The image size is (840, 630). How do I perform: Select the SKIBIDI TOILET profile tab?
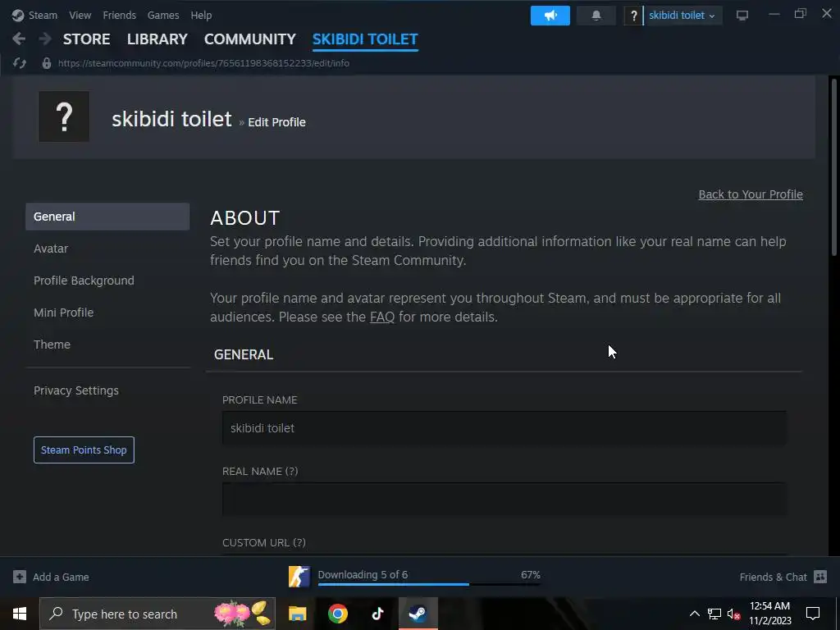(x=365, y=39)
